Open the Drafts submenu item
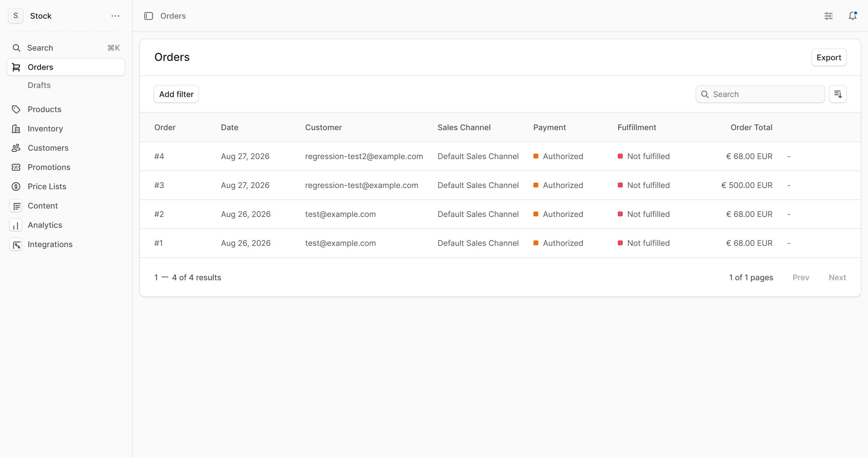The height and width of the screenshot is (458, 868). pos(39,85)
